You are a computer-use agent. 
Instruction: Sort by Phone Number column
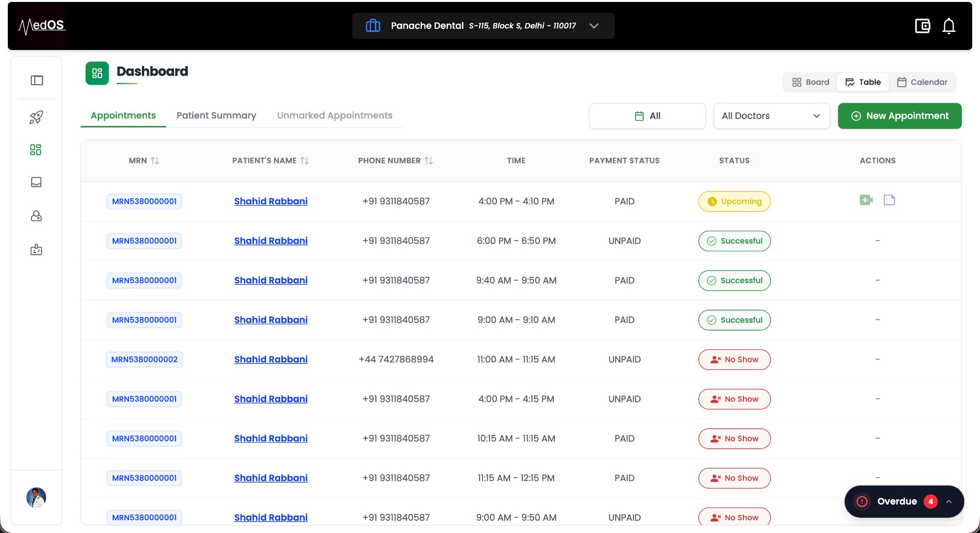(429, 161)
